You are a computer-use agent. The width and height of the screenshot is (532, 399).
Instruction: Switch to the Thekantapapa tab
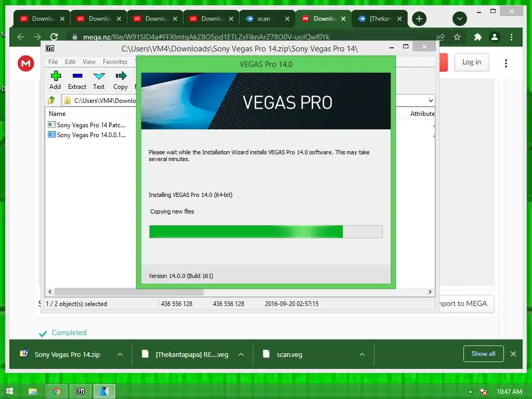(x=380, y=19)
